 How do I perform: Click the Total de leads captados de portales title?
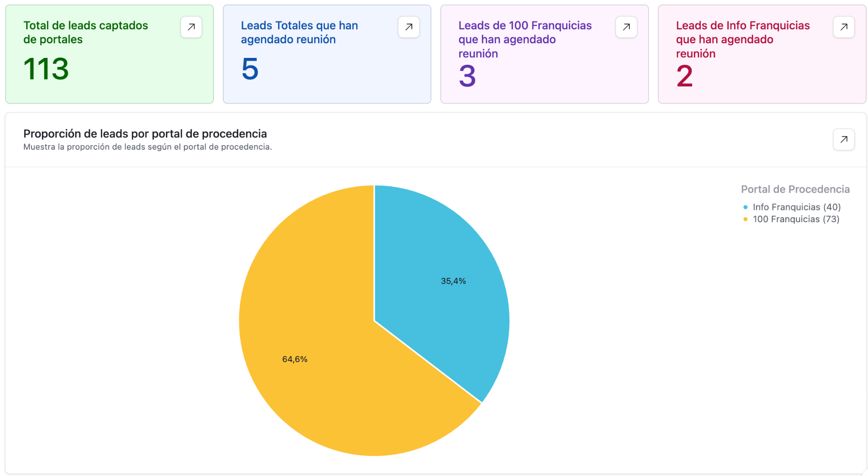point(85,33)
